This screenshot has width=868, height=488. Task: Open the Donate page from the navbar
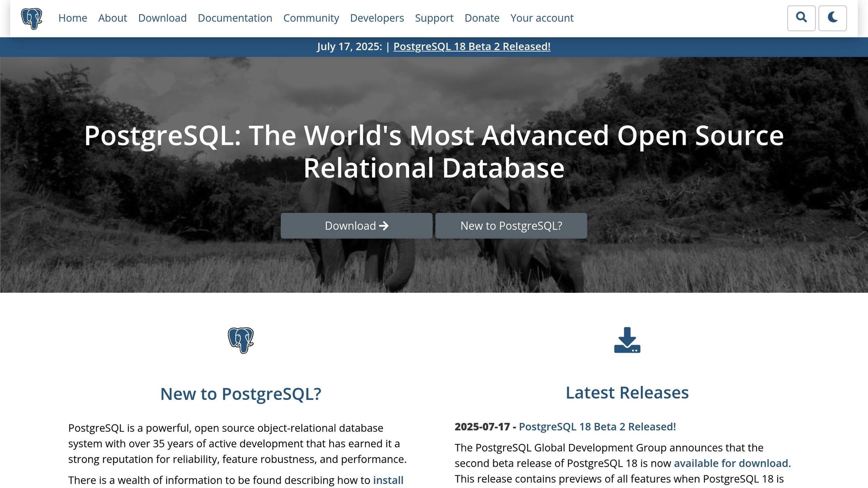[x=481, y=18]
